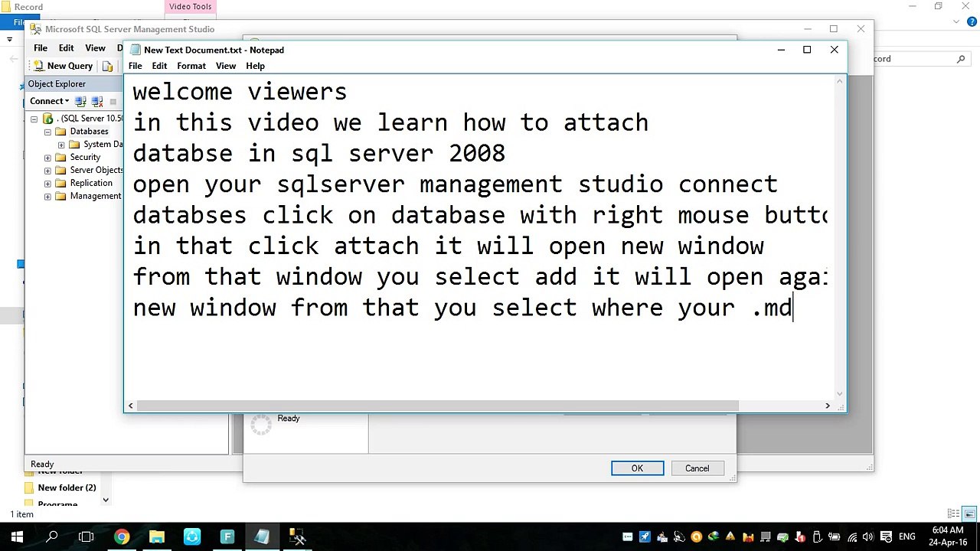This screenshot has height=551, width=980.
Task: Open Notepad Help menu
Action: (256, 66)
